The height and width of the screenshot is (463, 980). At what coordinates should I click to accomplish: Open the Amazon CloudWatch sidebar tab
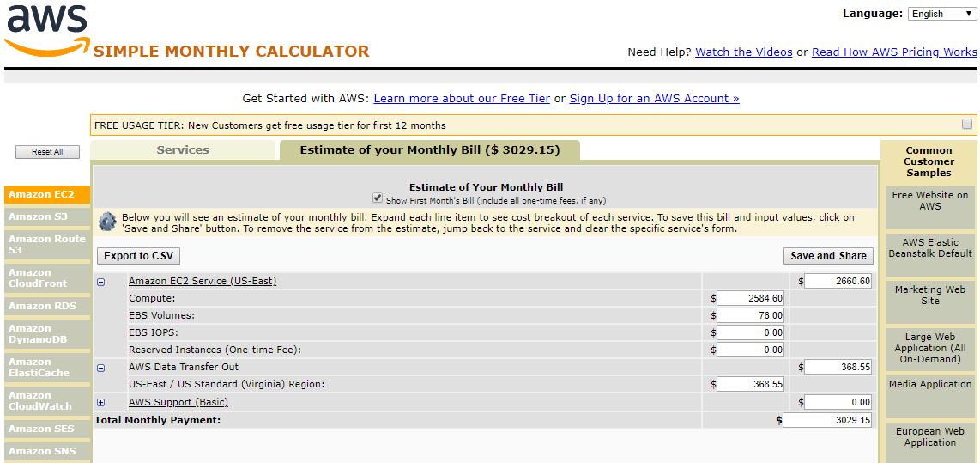pos(47,400)
